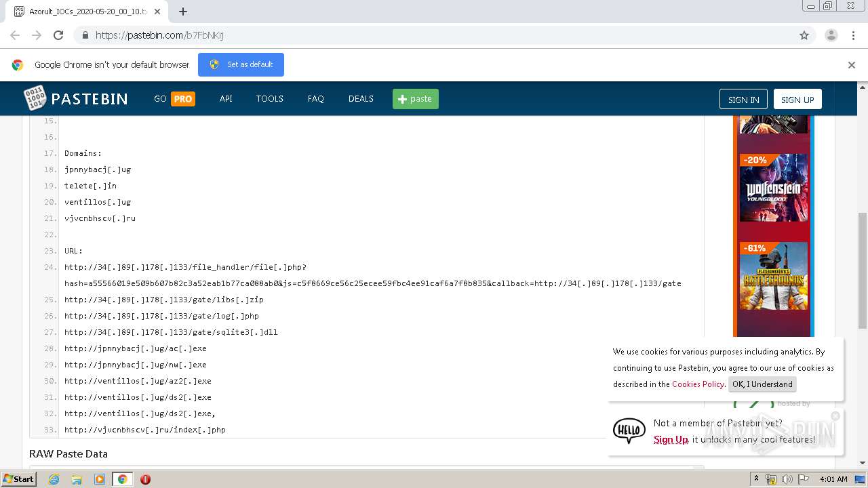Screen dimensions: 868x488
Task: Close the Azorult_IOCs tab
Action: click(x=157, y=12)
